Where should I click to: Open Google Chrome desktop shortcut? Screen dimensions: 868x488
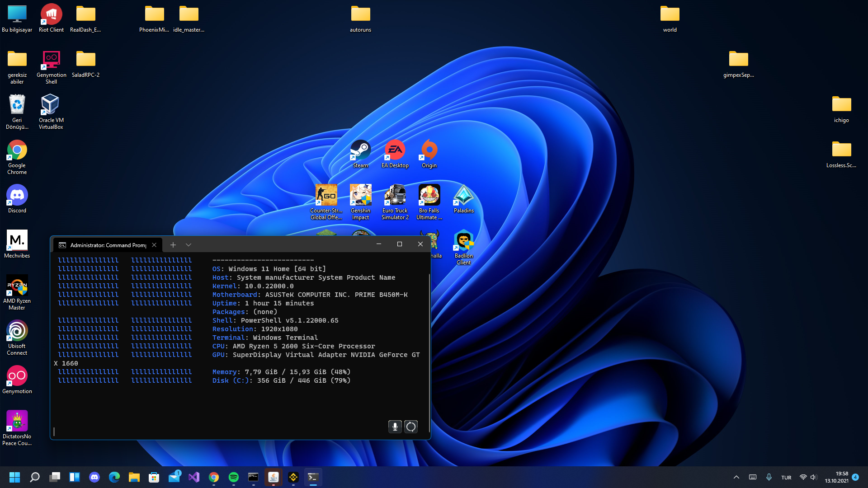[x=17, y=157]
